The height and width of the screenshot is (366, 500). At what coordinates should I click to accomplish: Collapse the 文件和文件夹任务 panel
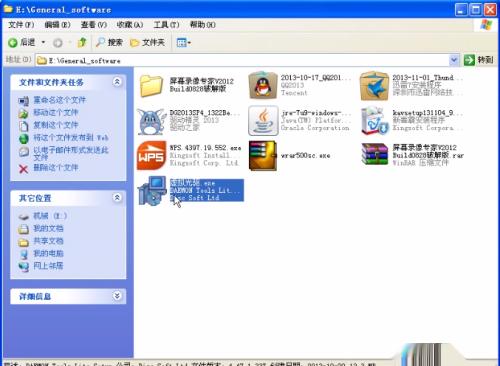point(117,82)
